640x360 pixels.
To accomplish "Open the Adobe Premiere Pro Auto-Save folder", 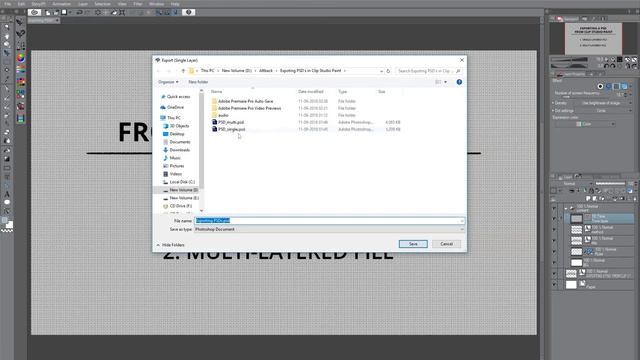I will point(243,101).
